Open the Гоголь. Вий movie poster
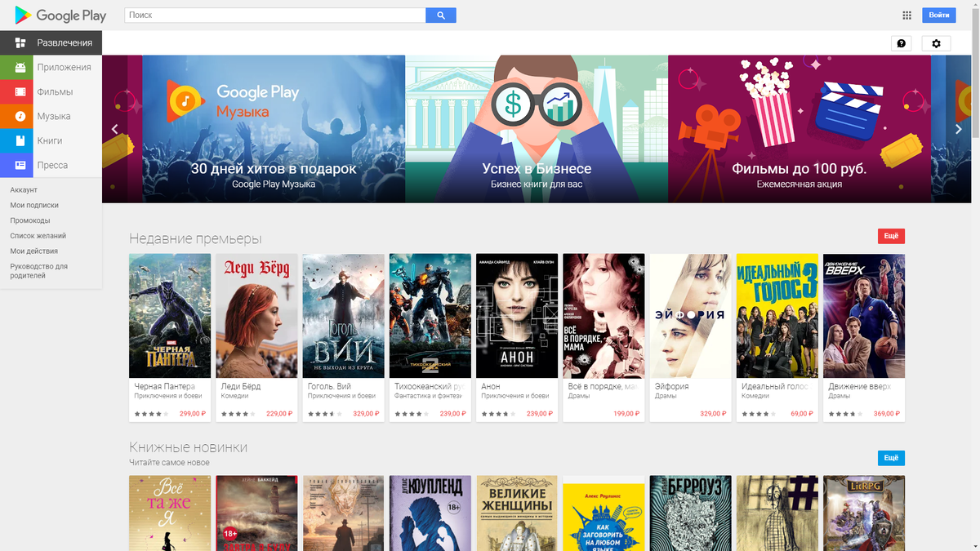 click(343, 316)
